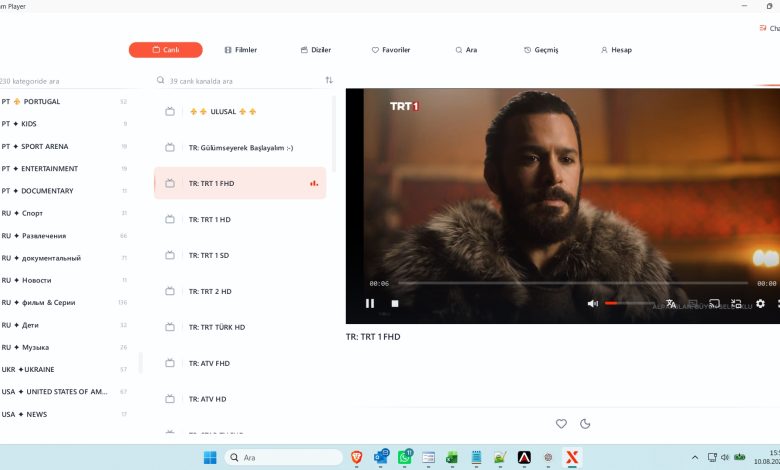Select the RU Развлечения category
780x470 pixels.
pyautogui.click(x=64, y=236)
